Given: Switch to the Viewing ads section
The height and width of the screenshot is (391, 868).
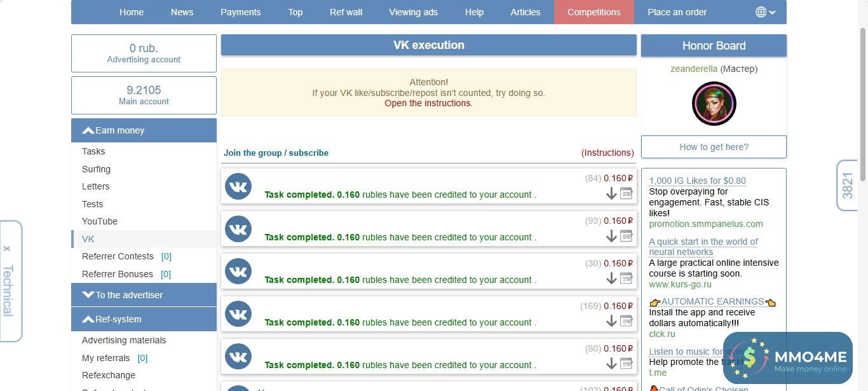Looking at the screenshot, I should pyautogui.click(x=413, y=11).
